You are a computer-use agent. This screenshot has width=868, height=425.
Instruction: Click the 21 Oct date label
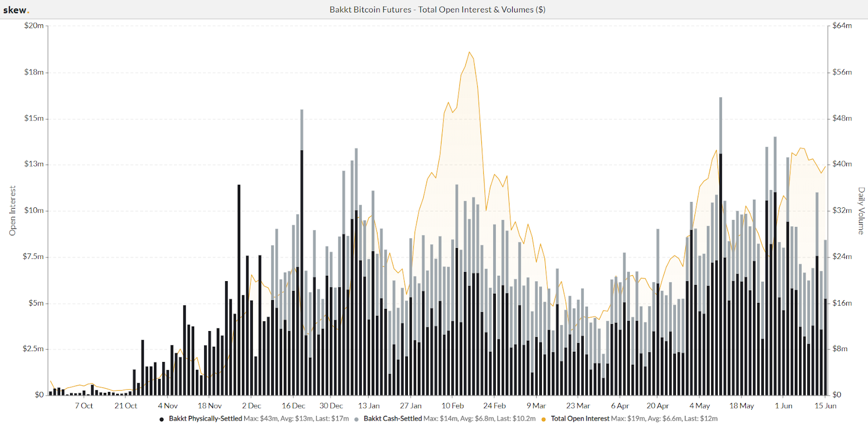point(126,406)
